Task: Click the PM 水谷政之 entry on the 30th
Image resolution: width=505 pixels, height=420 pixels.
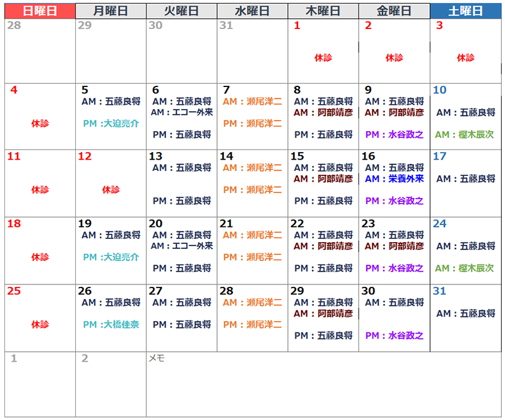Action: click(x=394, y=335)
